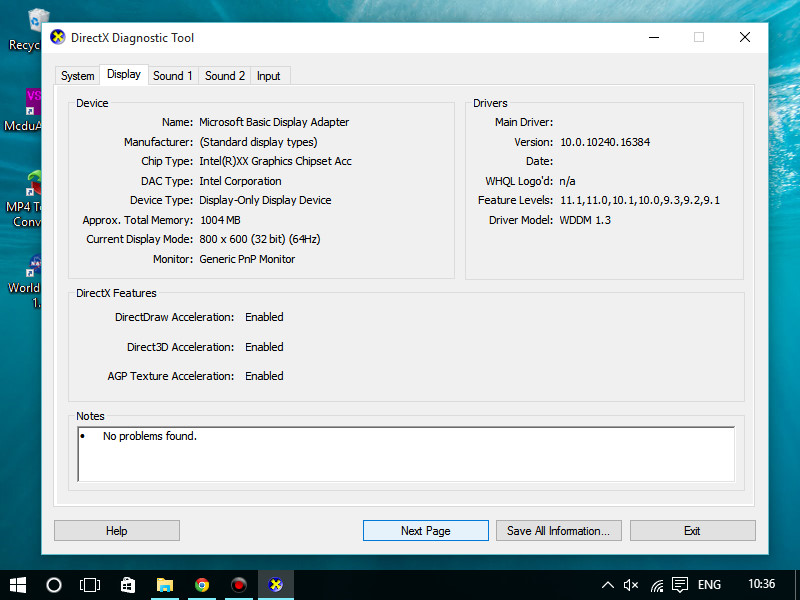Click the 'Generic PnP Monitor' value

[247, 259]
